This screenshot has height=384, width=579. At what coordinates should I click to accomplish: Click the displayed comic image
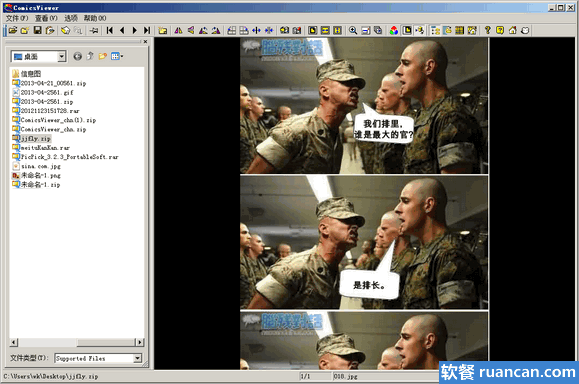tap(364, 203)
